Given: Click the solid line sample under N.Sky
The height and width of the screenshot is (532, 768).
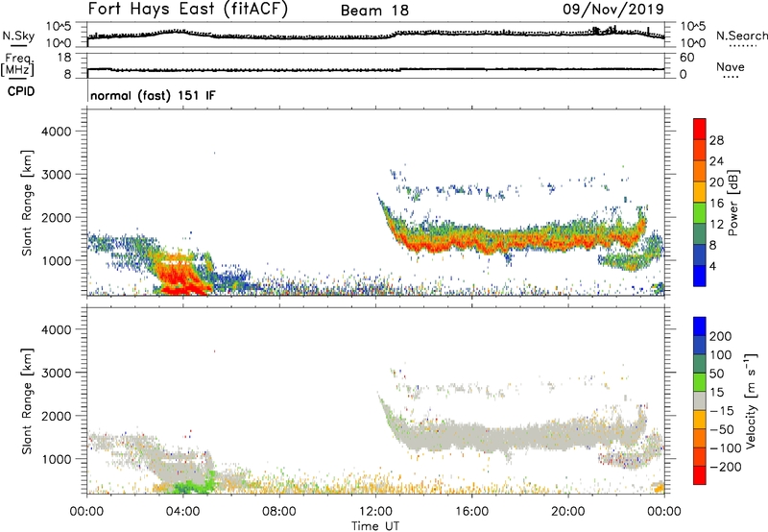Looking at the screenshot, I should pyautogui.click(x=18, y=45).
